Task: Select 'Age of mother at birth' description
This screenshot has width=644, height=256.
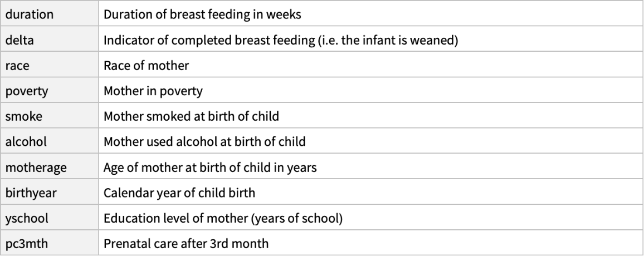Action: pyautogui.click(x=210, y=167)
